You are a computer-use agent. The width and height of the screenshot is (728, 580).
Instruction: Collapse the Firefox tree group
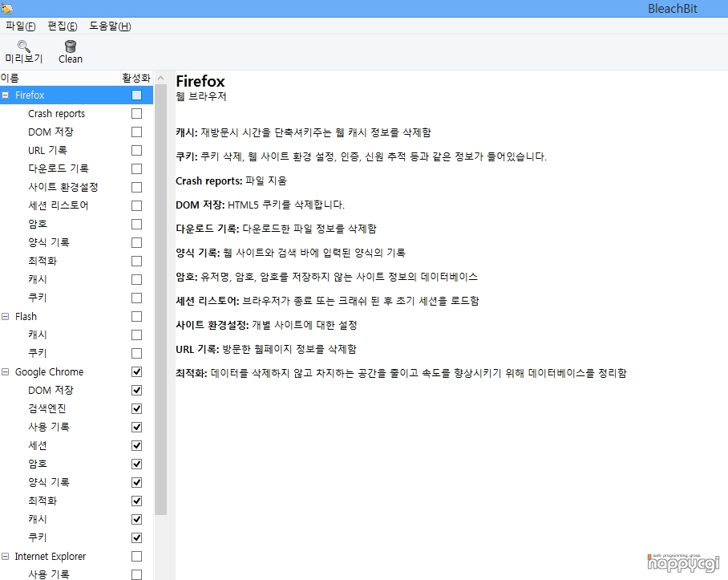(6, 95)
